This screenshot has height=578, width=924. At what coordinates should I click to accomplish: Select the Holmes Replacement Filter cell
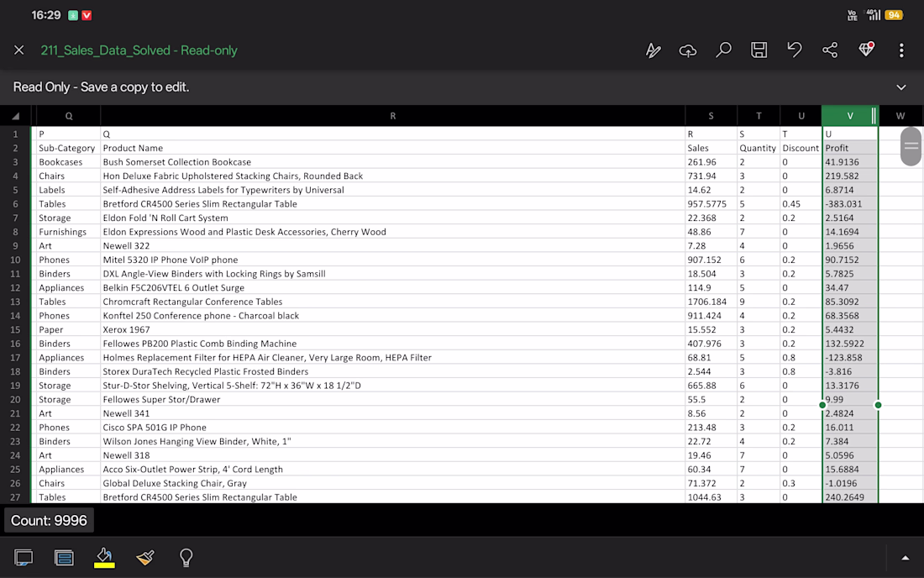(393, 358)
